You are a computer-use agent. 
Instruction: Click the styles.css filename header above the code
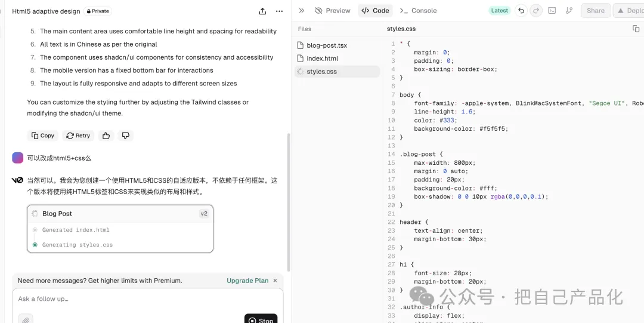tap(401, 29)
